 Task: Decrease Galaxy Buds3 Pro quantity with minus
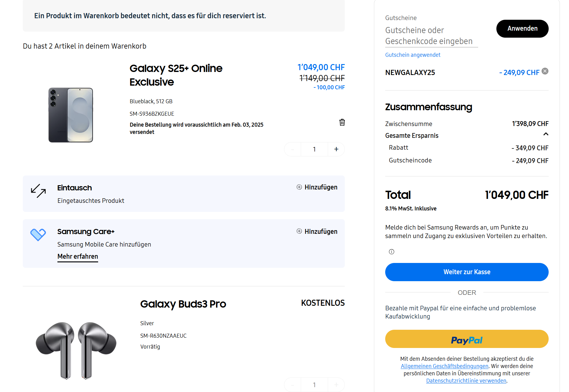[293, 385]
